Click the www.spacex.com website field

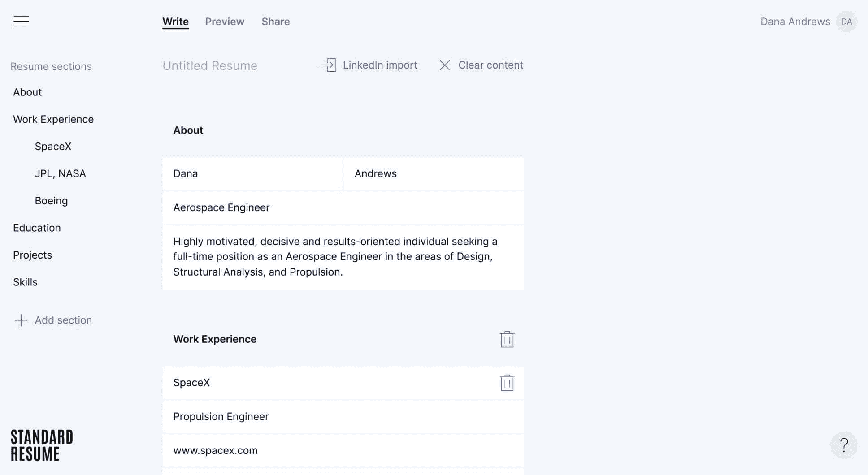(343, 450)
